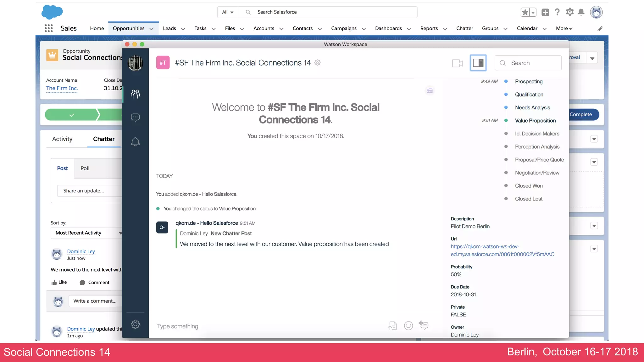Toggle the side panel layout button
Screen dimensions: 644x362
(x=478, y=63)
